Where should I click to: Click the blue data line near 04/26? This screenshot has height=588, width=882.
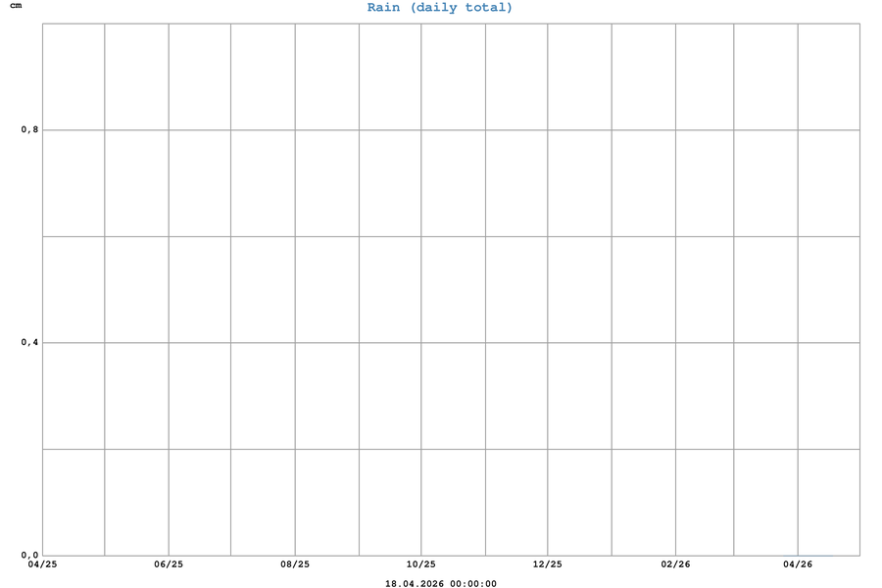point(815,555)
